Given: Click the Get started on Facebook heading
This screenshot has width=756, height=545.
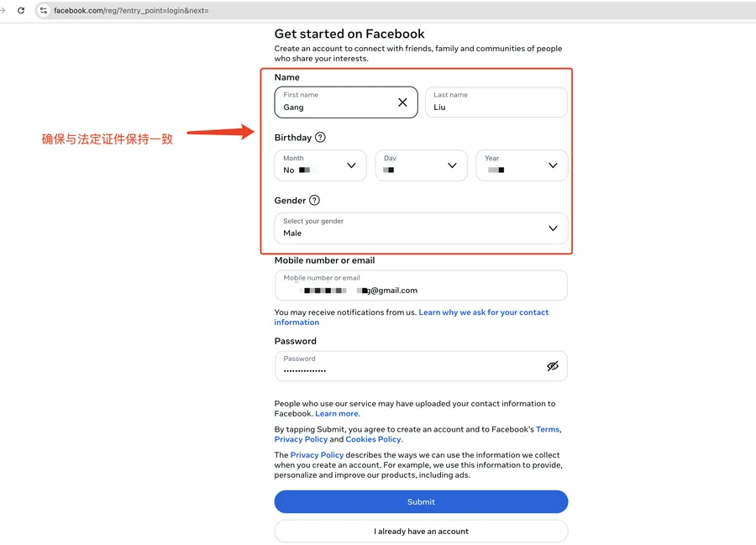Looking at the screenshot, I should coord(349,34).
